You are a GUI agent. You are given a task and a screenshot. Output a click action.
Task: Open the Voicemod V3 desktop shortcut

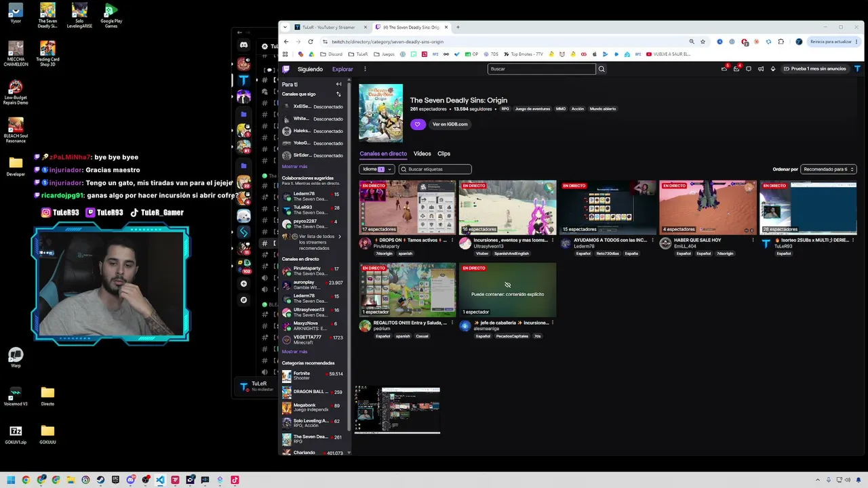pos(15,397)
